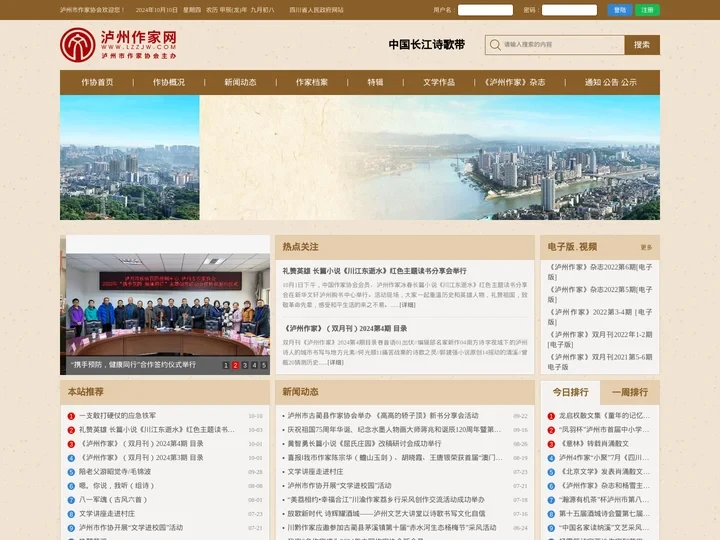Screen dimensions: 720x540
Task: Open 通知 公告 公示 menu item
Action: coord(610,82)
